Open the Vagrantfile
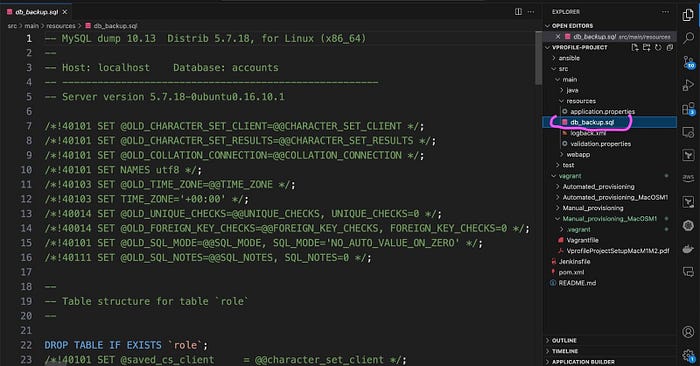The image size is (700, 366). coord(582,240)
